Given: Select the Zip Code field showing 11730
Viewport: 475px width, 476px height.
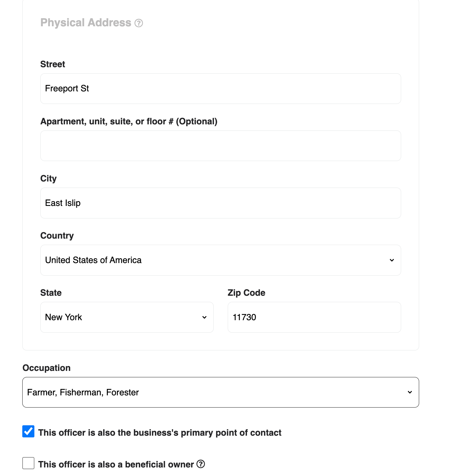Looking at the screenshot, I should tap(314, 317).
